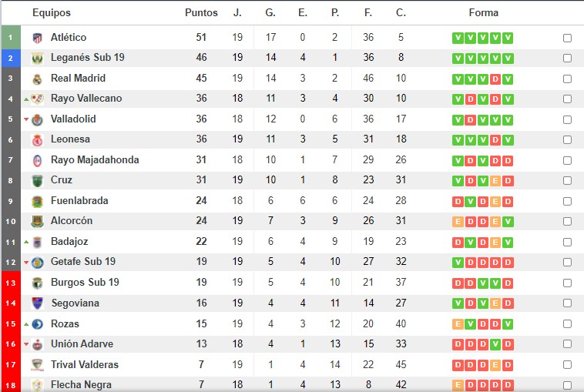Click the Real Madrid crest icon

(x=36, y=79)
